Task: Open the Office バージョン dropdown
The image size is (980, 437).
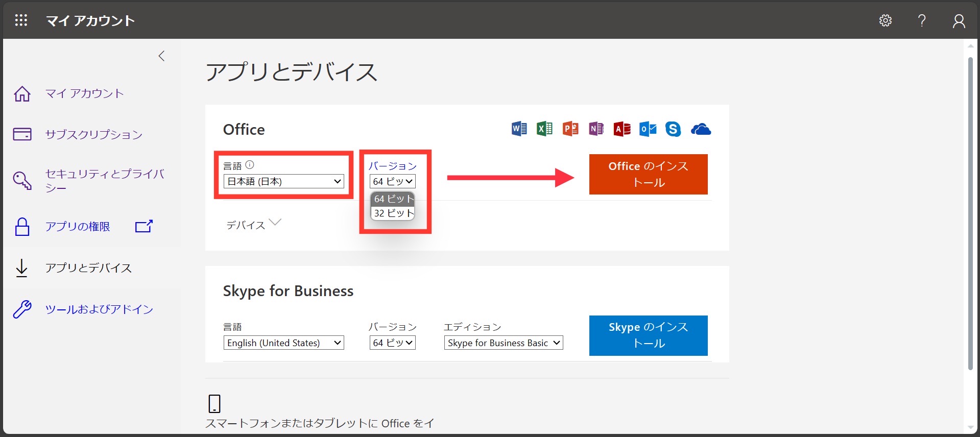Action: (393, 181)
